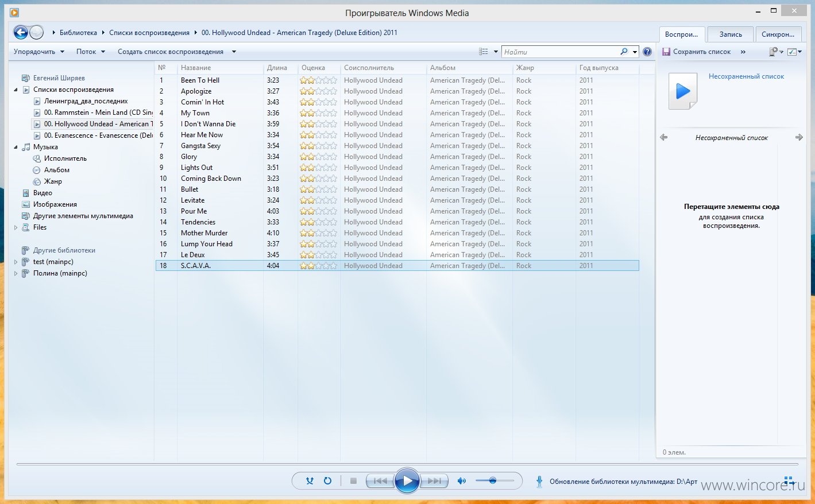Expand the Полина (mainpc) library
815x504 pixels.
coord(16,273)
